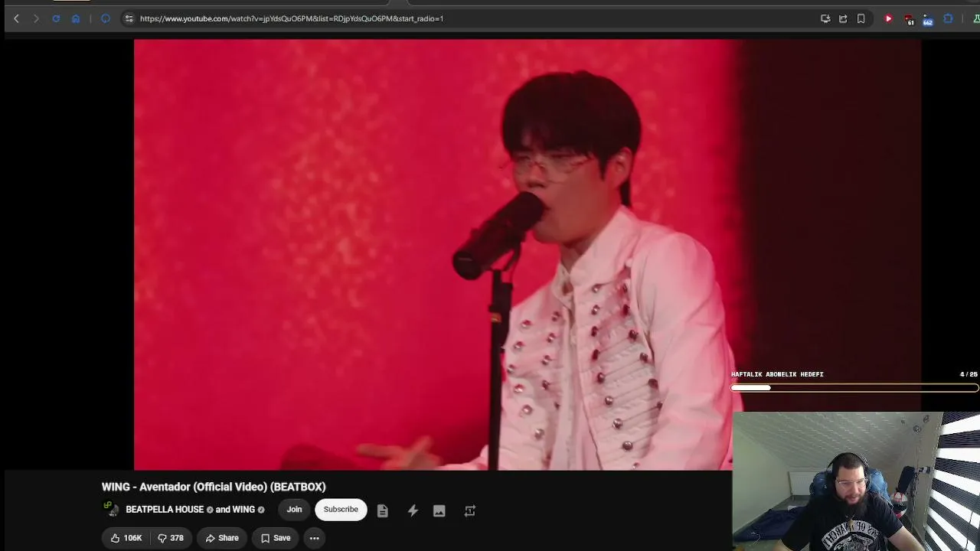Subscribe to the channel
The width and height of the screenshot is (980, 551).
(341, 510)
